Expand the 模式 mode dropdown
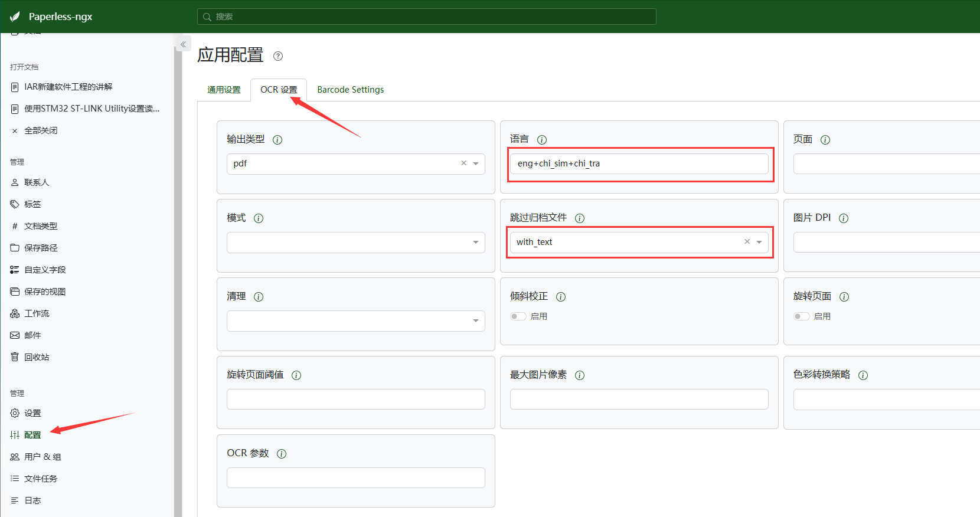 point(475,243)
